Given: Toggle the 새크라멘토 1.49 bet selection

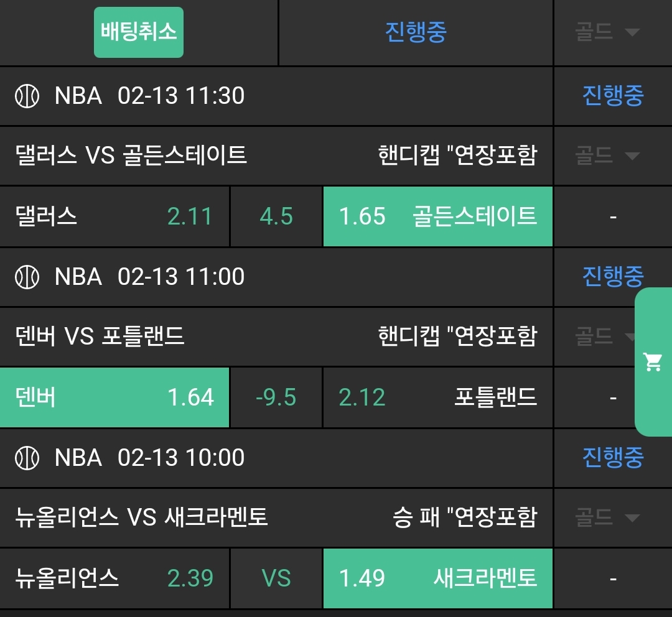Looking at the screenshot, I should tap(437, 578).
